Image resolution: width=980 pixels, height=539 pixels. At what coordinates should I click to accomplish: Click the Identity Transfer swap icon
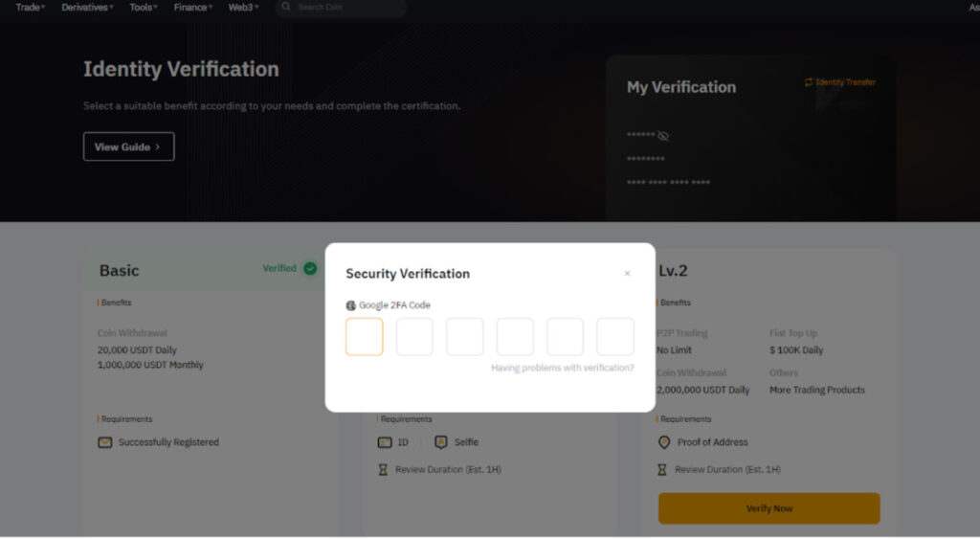click(808, 82)
